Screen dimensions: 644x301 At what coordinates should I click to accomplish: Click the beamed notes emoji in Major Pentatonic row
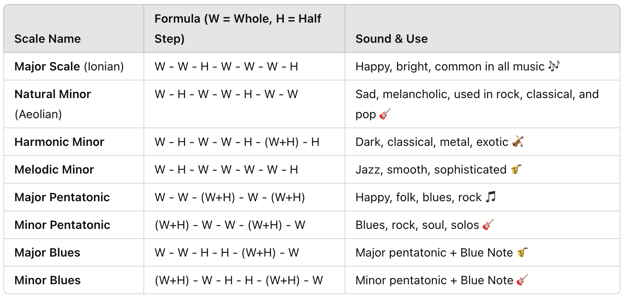[x=491, y=197]
